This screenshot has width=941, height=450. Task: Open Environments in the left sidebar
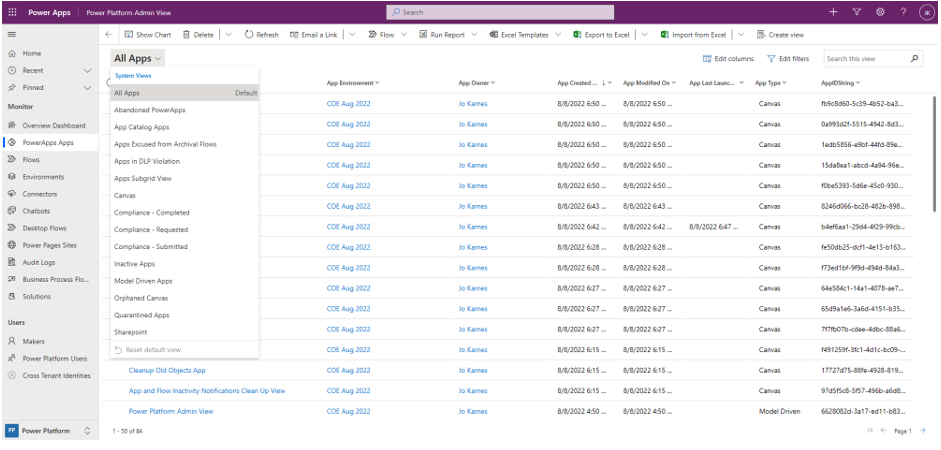coord(43,177)
